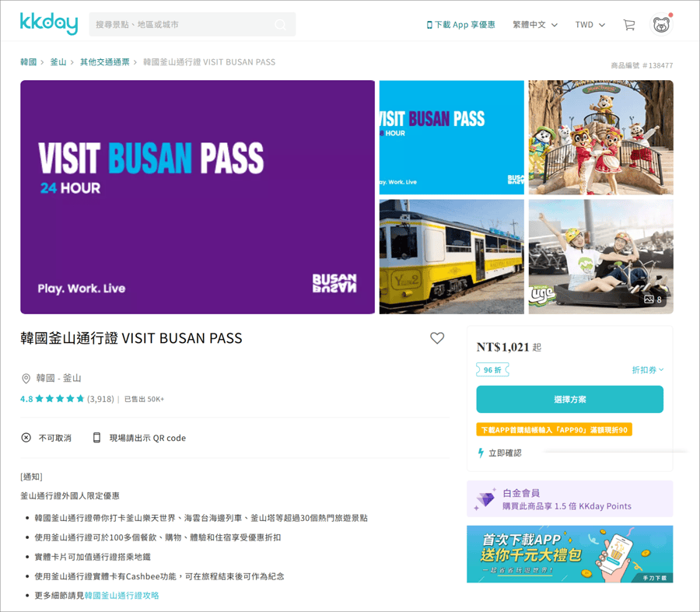This screenshot has height=612, width=700.
Task: Click the 韓國釜山通行證 VISIT BUSAN PASS title
Action: (131, 338)
